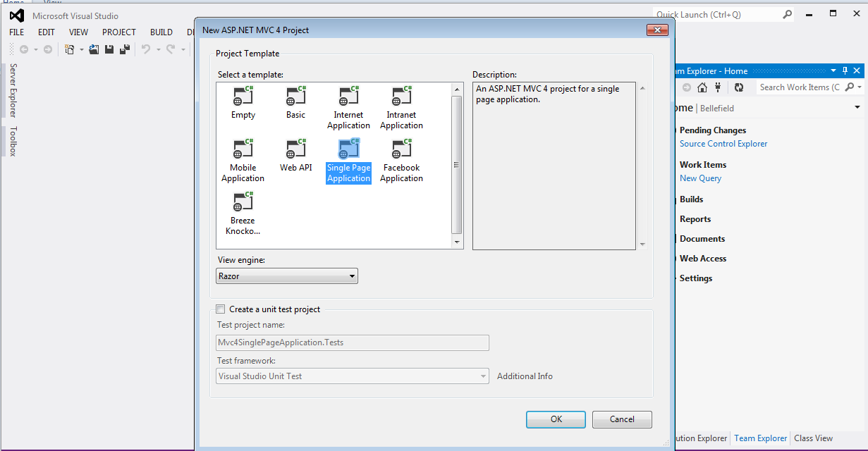Open Search Work Items options dropdown

pos(859,87)
